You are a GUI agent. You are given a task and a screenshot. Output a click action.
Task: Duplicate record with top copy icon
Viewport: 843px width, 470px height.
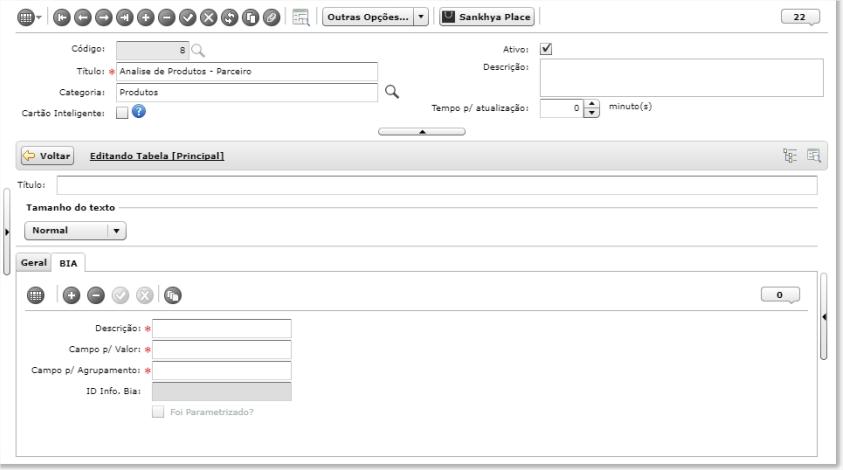pyautogui.click(x=251, y=17)
